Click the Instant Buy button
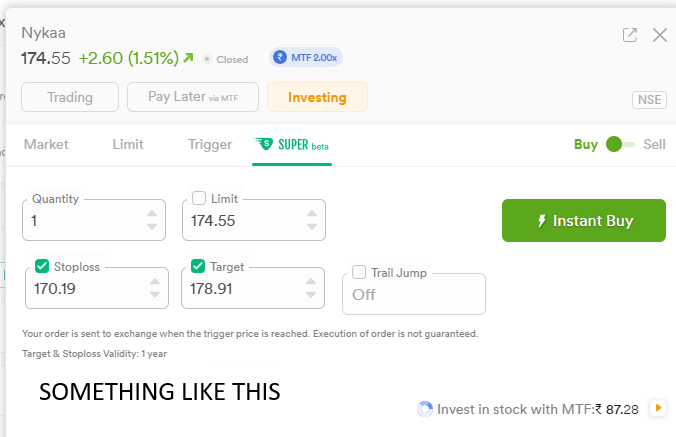 point(584,220)
